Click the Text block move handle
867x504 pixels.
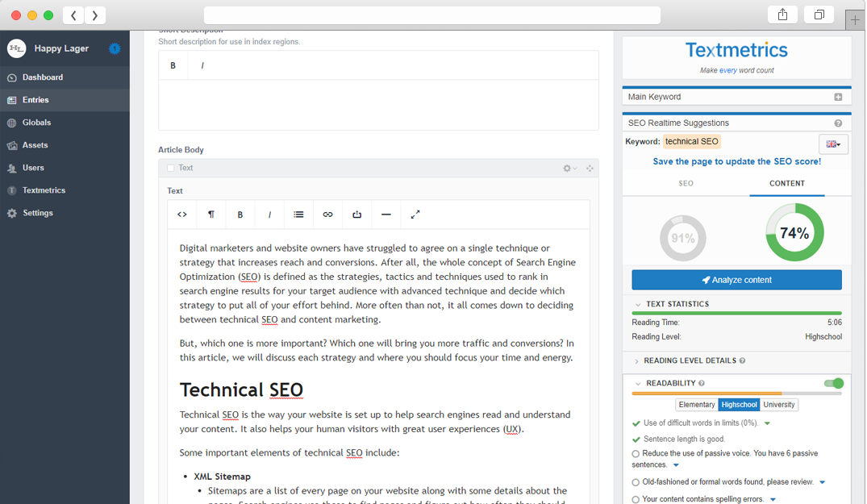click(x=590, y=168)
